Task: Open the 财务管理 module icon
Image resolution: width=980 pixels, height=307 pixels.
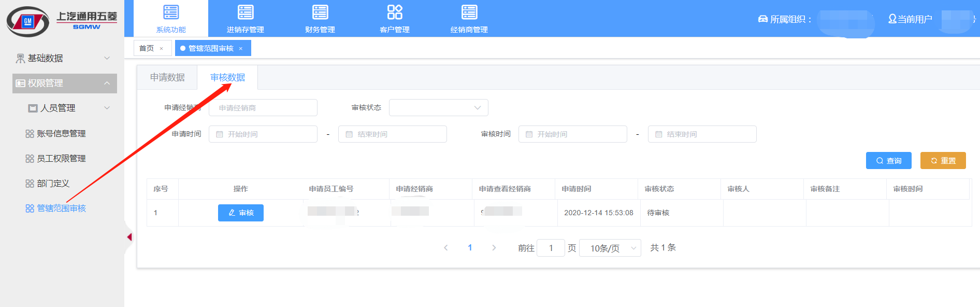Action: pyautogui.click(x=320, y=12)
